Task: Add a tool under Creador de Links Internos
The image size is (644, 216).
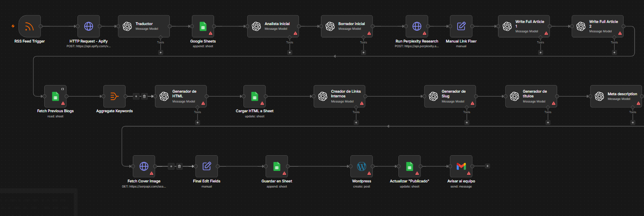Action: 356,122
